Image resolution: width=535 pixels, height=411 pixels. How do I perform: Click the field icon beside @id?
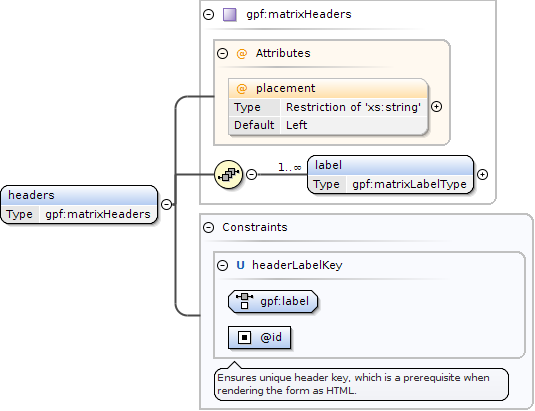pyautogui.click(x=244, y=338)
